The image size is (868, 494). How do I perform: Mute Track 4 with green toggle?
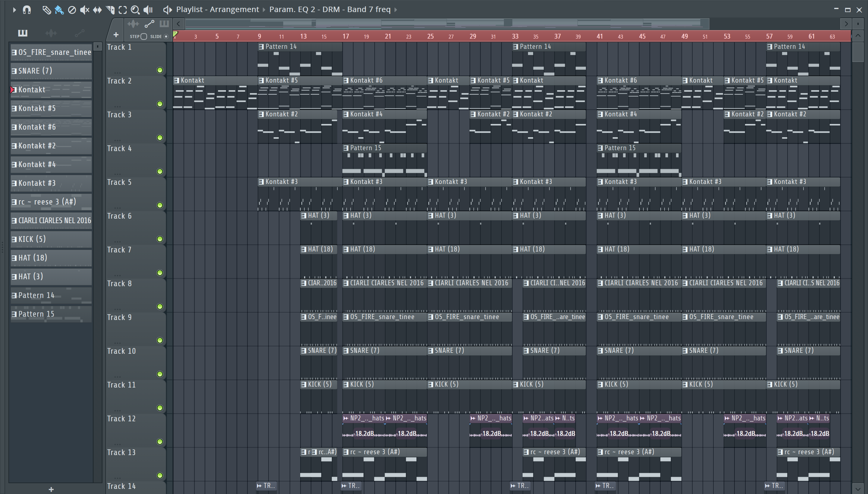pyautogui.click(x=160, y=171)
